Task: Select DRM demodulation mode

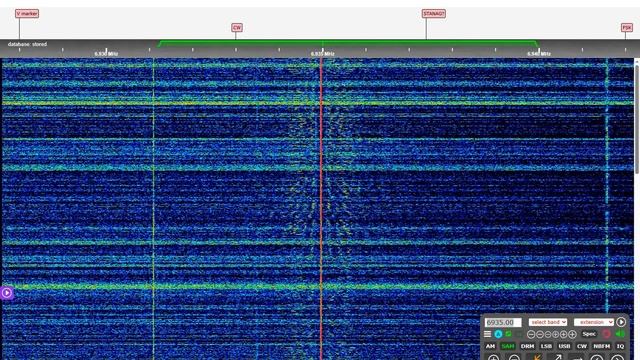Action: tap(527, 346)
